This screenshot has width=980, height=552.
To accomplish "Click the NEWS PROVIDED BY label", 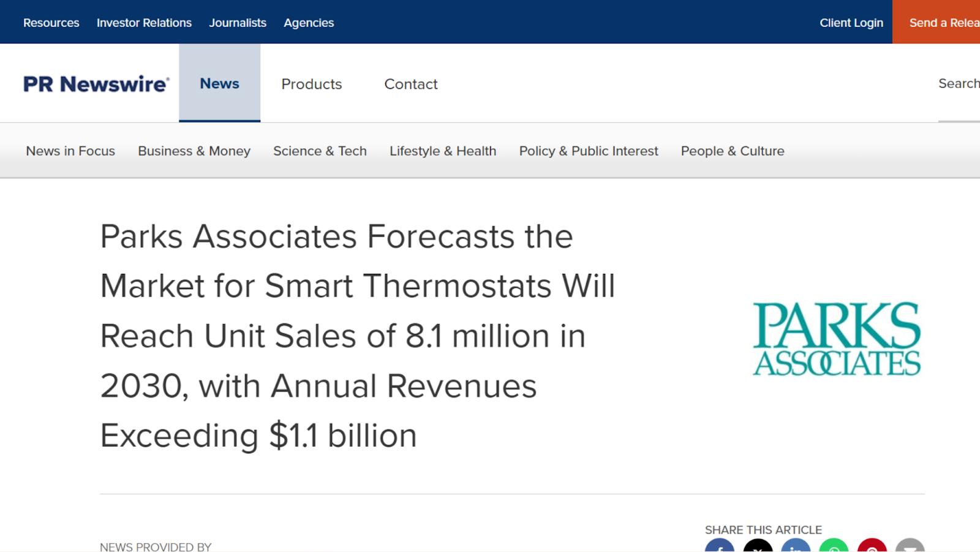I will 156,546.
